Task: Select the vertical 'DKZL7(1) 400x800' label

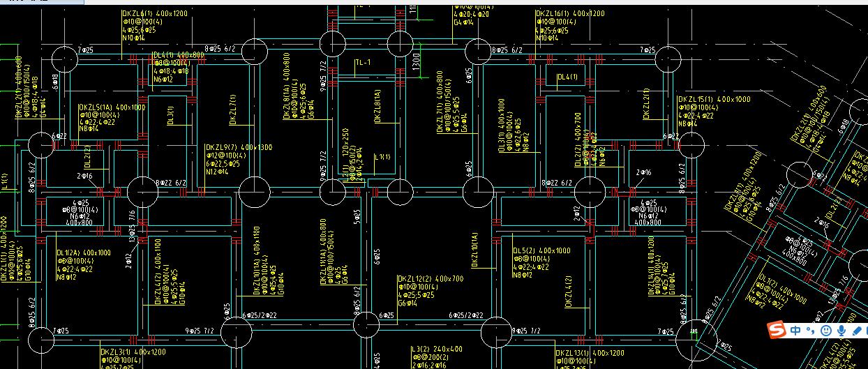Action: [440, 101]
